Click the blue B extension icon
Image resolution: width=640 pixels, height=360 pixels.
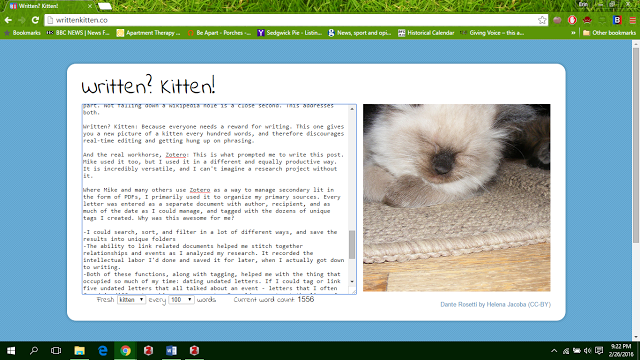(617, 20)
